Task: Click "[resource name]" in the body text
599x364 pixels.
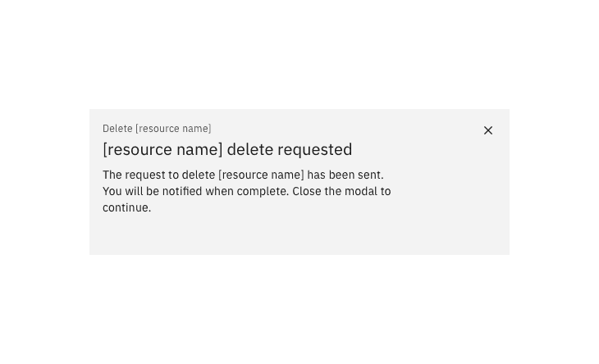Action: [x=261, y=175]
